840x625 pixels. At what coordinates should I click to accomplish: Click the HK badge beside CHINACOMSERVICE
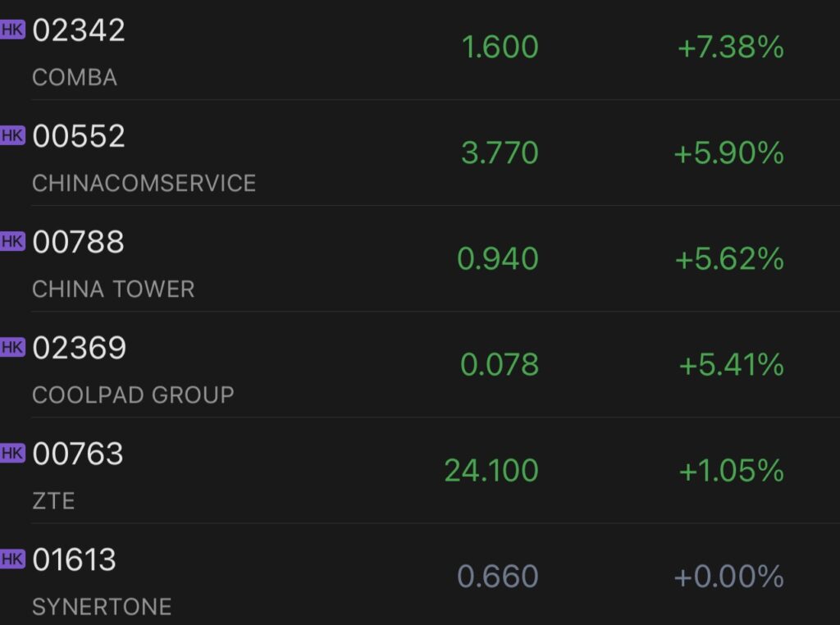[x=14, y=134]
